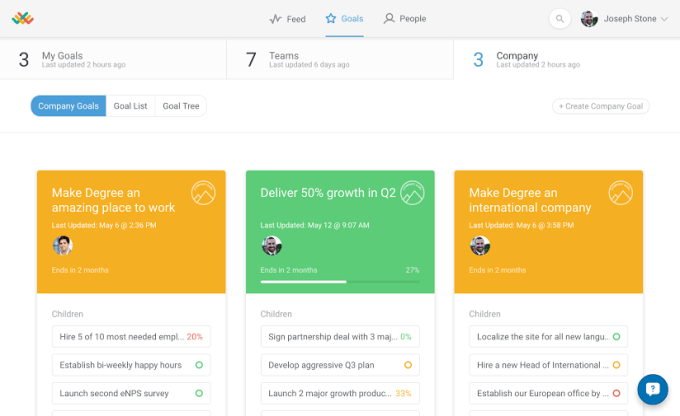This screenshot has height=416, width=680.
Task: Click owner avatar on international company card
Action: pyautogui.click(x=480, y=246)
